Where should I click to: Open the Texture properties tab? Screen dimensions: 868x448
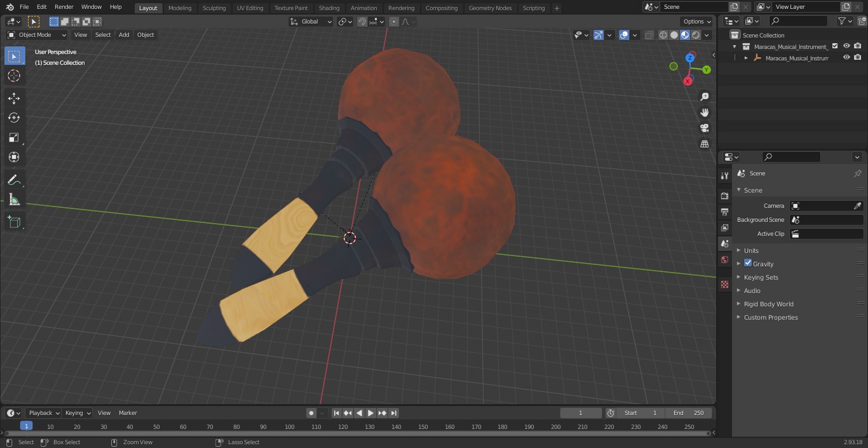[724, 284]
